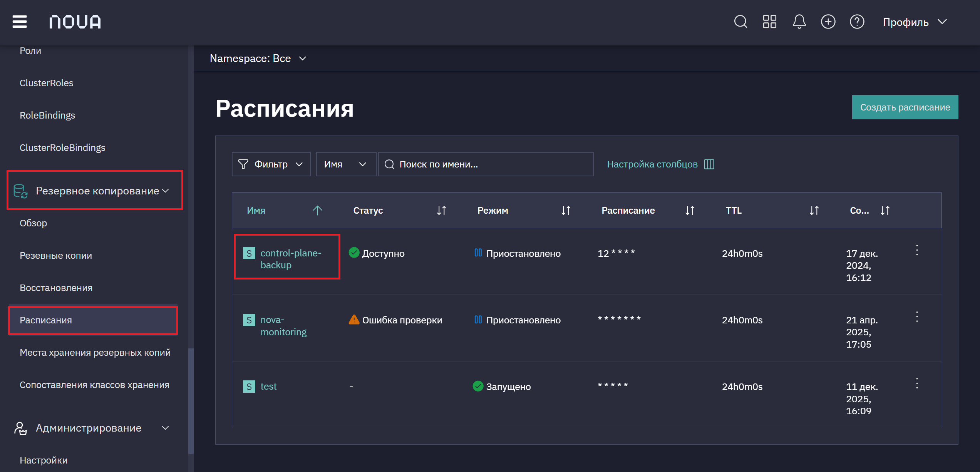The height and width of the screenshot is (472, 980).
Task: Sort by Режим column arrows
Action: (566, 211)
